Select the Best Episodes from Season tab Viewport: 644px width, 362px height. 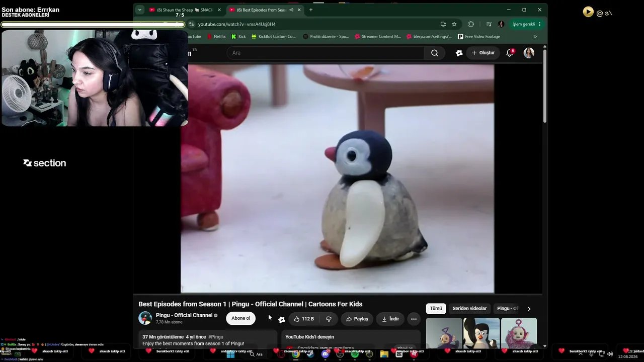click(264, 10)
